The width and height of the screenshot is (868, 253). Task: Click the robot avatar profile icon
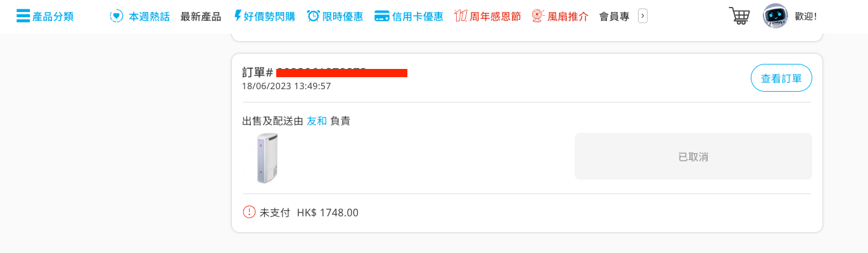pos(775,16)
